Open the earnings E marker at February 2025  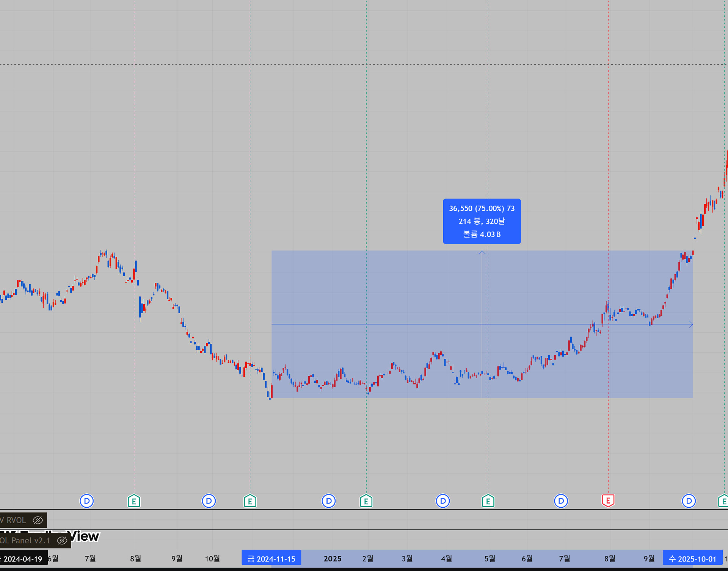pos(366,501)
